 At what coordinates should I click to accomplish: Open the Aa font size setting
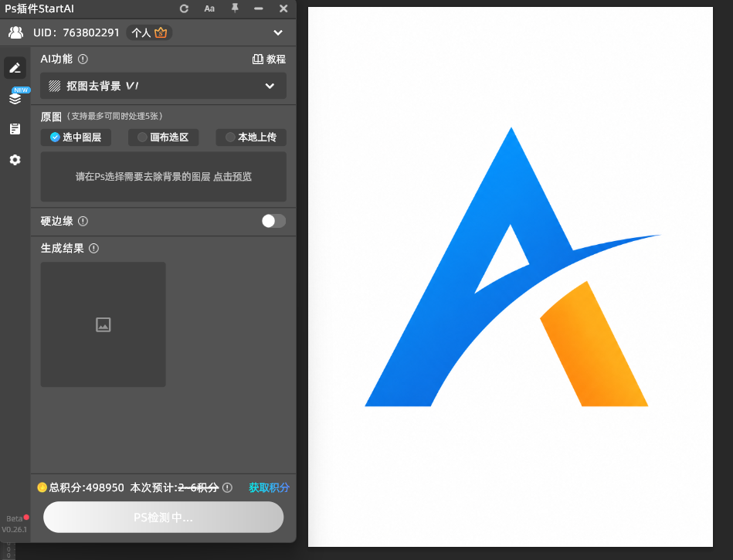(x=209, y=8)
